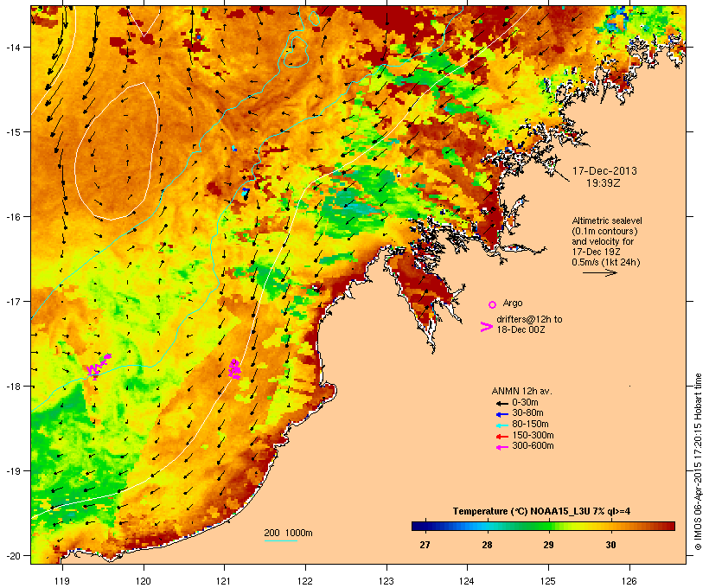Click the magenta 300-600m legend arrow
The image size is (709, 588).
pyautogui.click(x=502, y=447)
